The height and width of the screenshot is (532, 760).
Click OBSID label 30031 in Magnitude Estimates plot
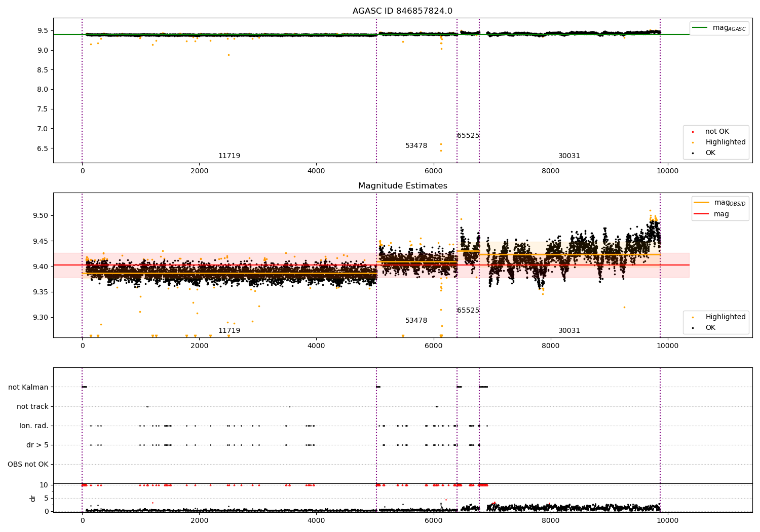(569, 331)
